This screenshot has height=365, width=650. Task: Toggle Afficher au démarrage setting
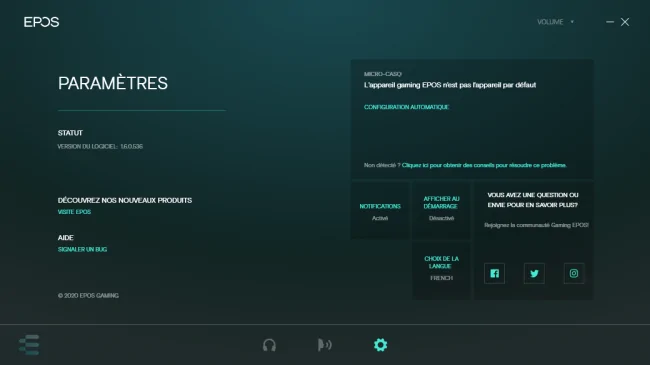click(441, 211)
